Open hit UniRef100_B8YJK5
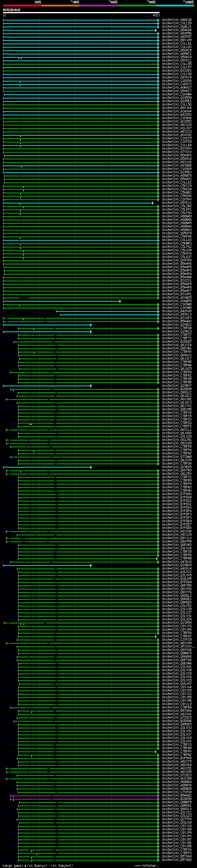Screen dimensions: 197x868 pyautogui.click(x=176, y=40)
